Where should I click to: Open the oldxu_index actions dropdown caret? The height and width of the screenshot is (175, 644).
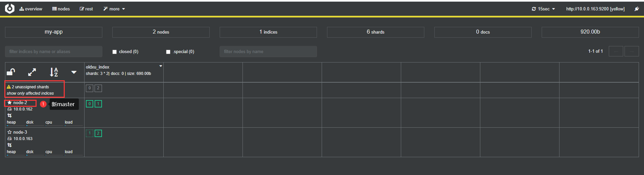[x=161, y=66]
